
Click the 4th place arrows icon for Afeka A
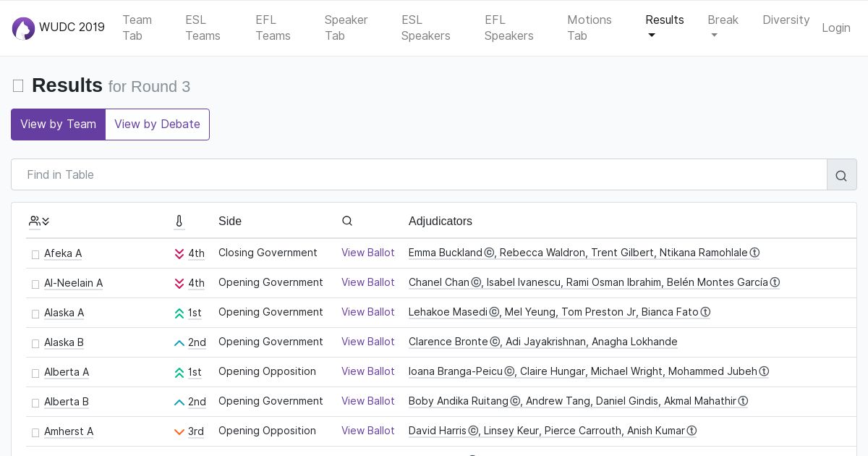tap(179, 254)
